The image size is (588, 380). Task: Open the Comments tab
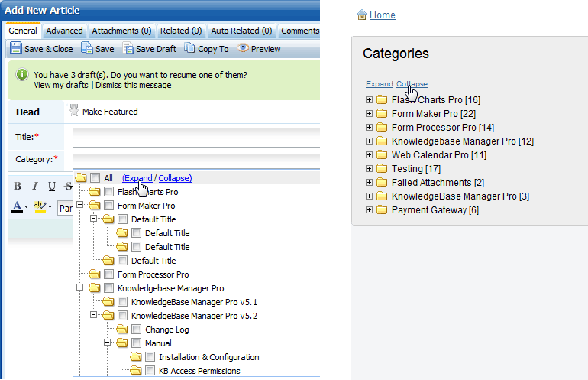(x=299, y=31)
